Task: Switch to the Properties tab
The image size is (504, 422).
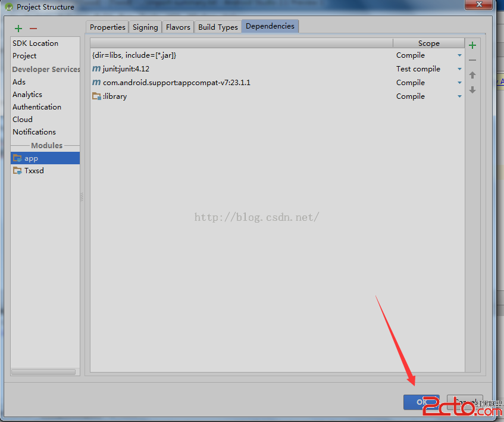Action: click(107, 27)
